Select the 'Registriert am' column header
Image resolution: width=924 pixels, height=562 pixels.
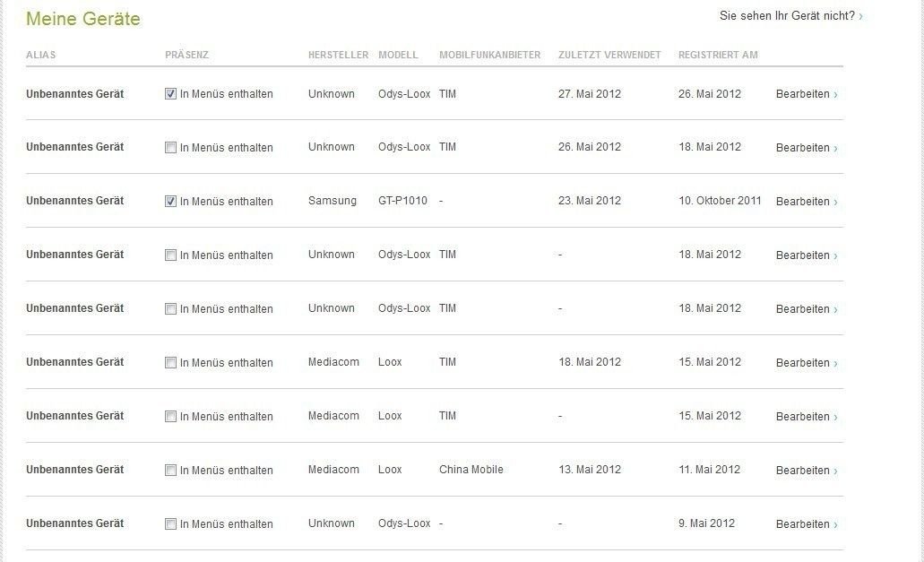[x=718, y=55]
